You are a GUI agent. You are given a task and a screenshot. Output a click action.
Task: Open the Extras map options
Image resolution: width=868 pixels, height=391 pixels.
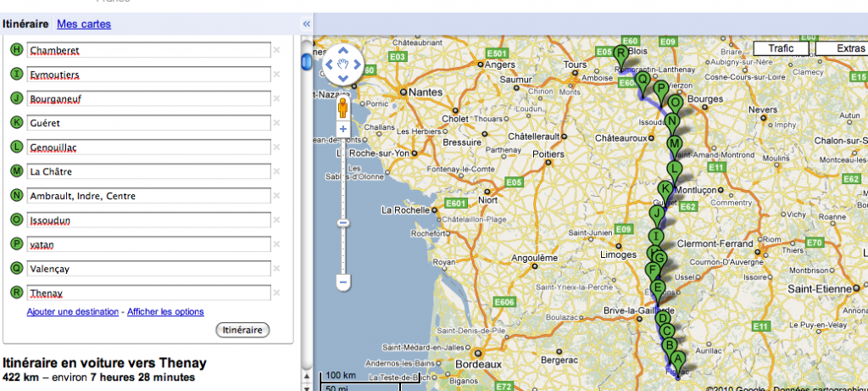click(842, 48)
